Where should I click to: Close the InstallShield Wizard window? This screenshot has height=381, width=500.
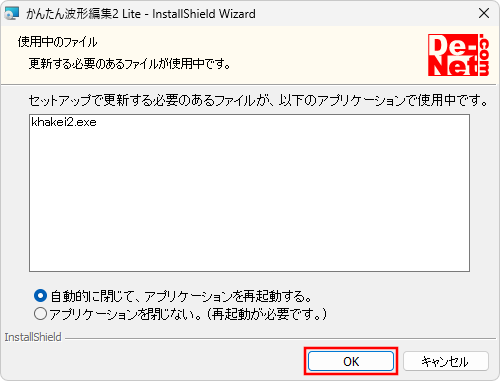(x=484, y=13)
